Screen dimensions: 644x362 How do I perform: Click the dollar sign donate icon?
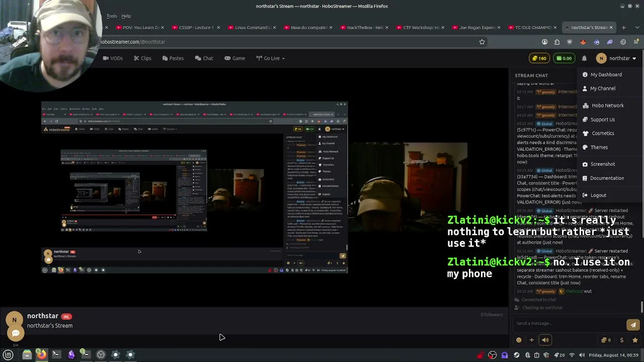coord(622,340)
